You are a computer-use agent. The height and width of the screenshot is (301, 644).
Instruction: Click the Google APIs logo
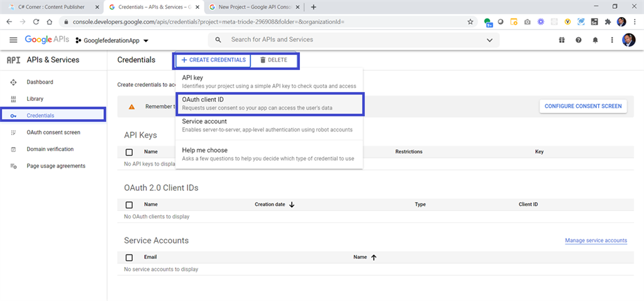click(45, 40)
